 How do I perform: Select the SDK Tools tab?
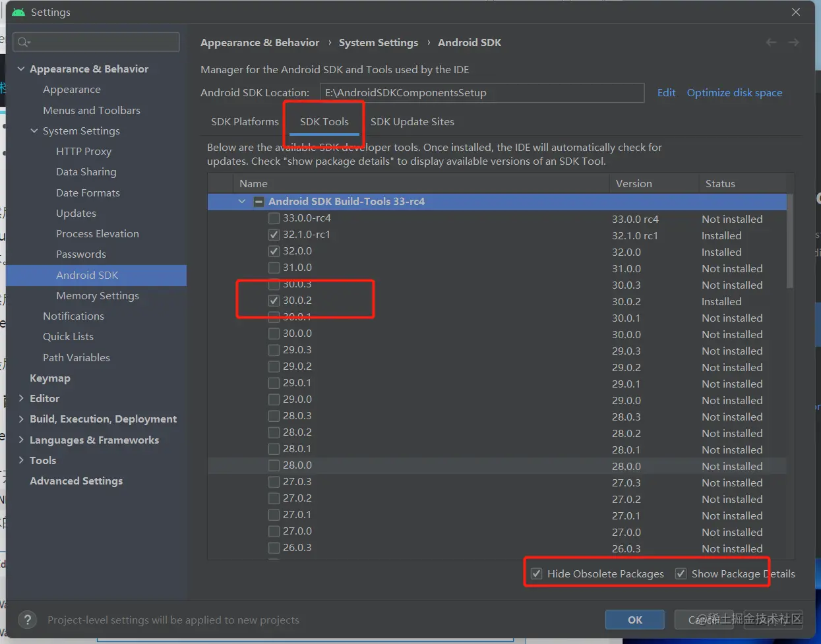[x=324, y=122]
